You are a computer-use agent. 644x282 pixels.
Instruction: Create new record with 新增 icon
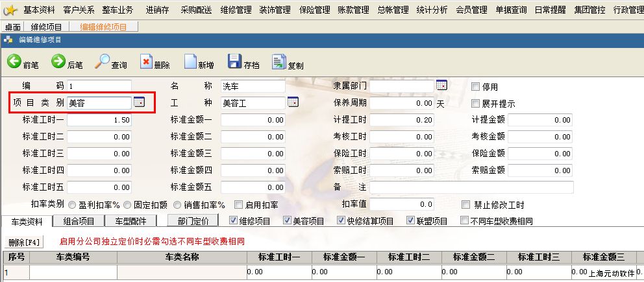click(x=191, y=62)
